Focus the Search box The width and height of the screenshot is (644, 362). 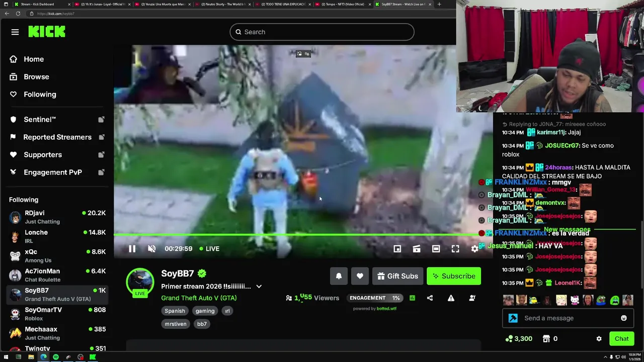(322, 32)
